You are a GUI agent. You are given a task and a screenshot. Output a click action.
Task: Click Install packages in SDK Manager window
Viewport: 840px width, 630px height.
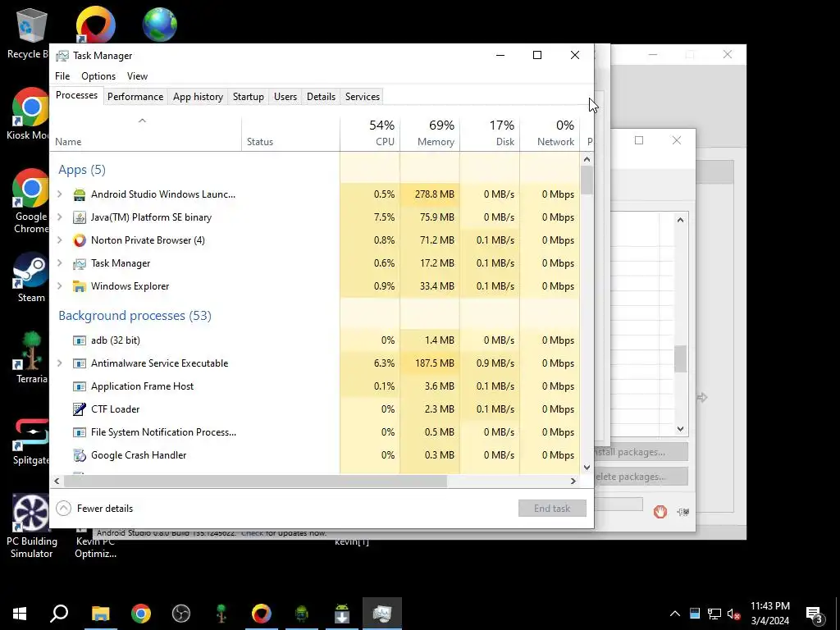tap(640, 452)
